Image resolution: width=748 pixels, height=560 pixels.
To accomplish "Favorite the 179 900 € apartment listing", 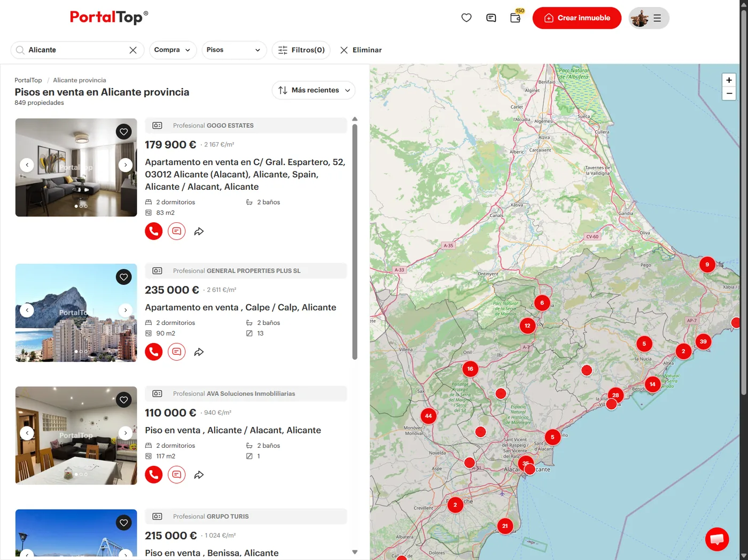I will click(x=124, y=131).
